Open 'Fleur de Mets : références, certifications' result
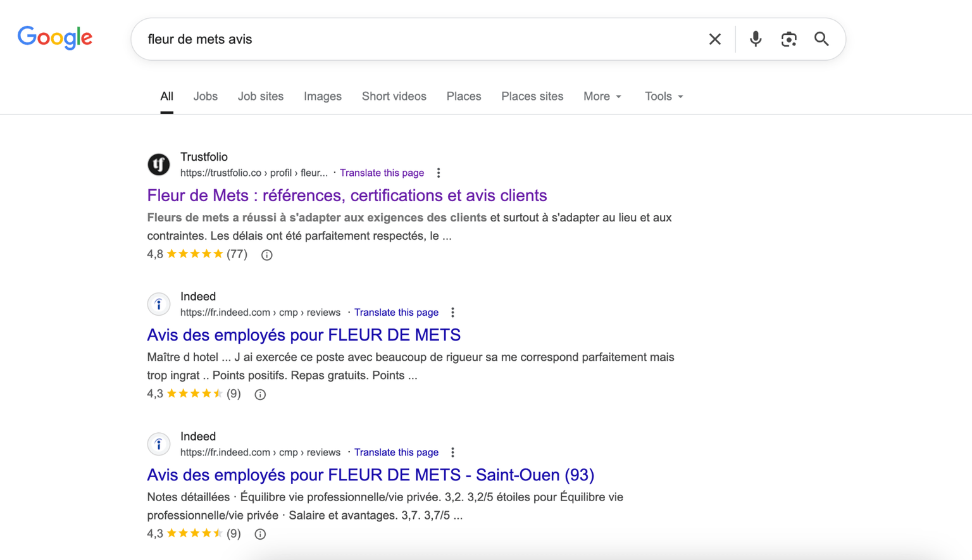972x560 pixels. [347, 196]
